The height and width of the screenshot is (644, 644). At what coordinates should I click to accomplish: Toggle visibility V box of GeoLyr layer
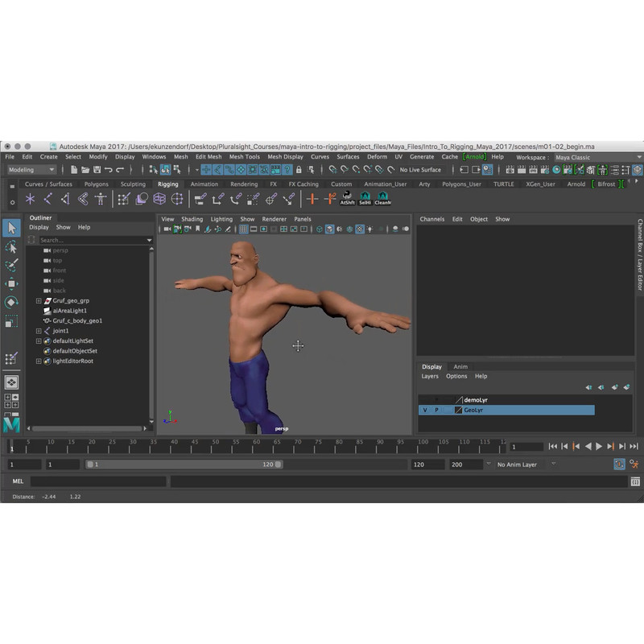[425, 410]
